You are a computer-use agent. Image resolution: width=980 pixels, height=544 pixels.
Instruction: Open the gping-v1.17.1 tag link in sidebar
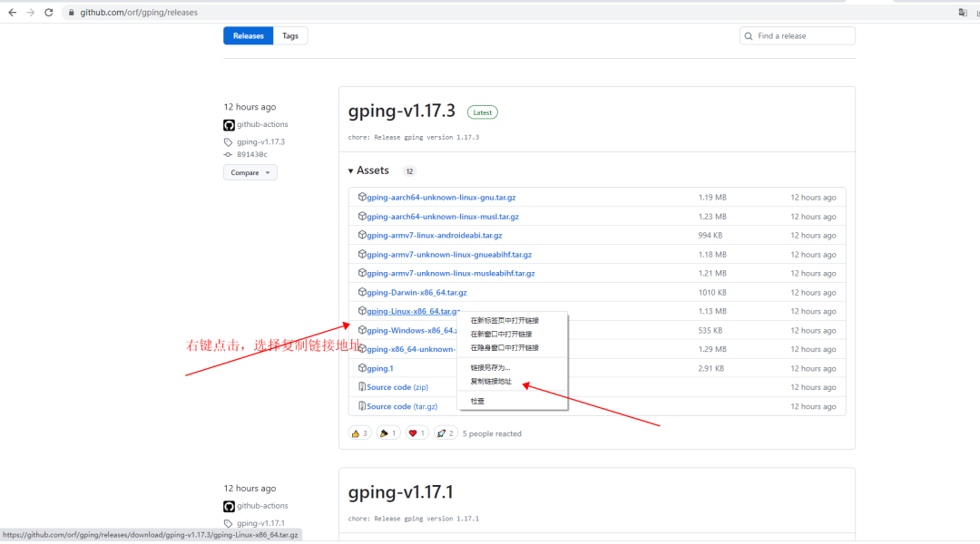point(260,523)
